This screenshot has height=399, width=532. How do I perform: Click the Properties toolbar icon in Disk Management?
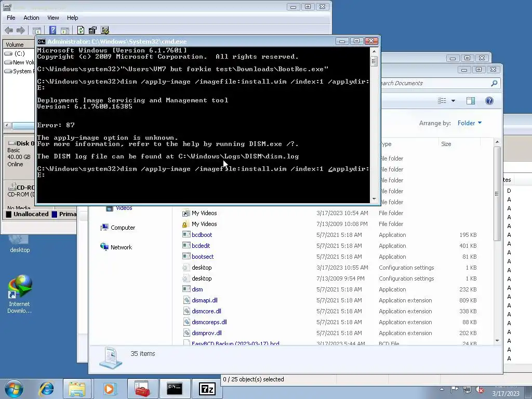click(x=92, y=30)
